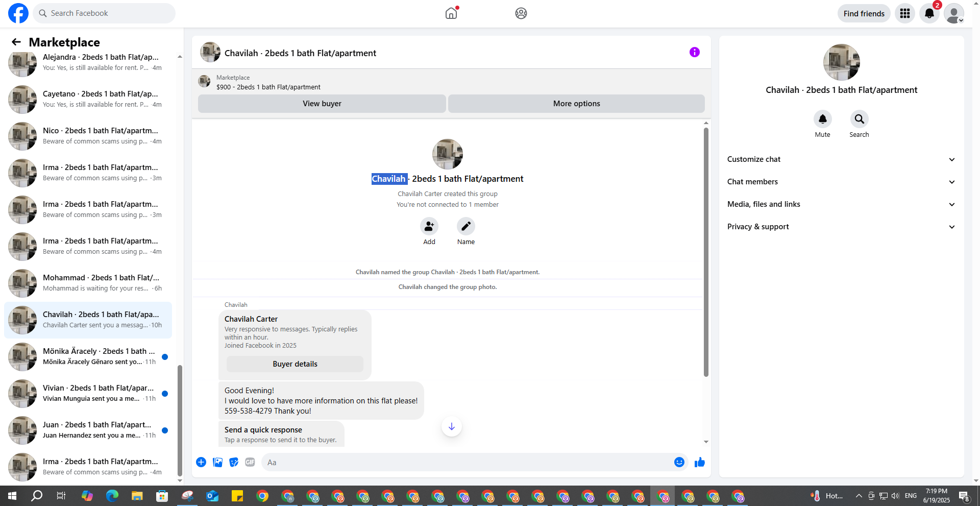Expand the Customize chat section
The height and width of the screenshot is (506, 980).
tap(841, 159)
